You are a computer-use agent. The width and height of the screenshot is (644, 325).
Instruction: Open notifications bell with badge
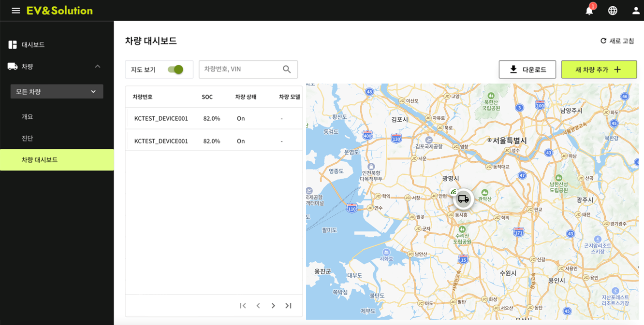point(589,10)
